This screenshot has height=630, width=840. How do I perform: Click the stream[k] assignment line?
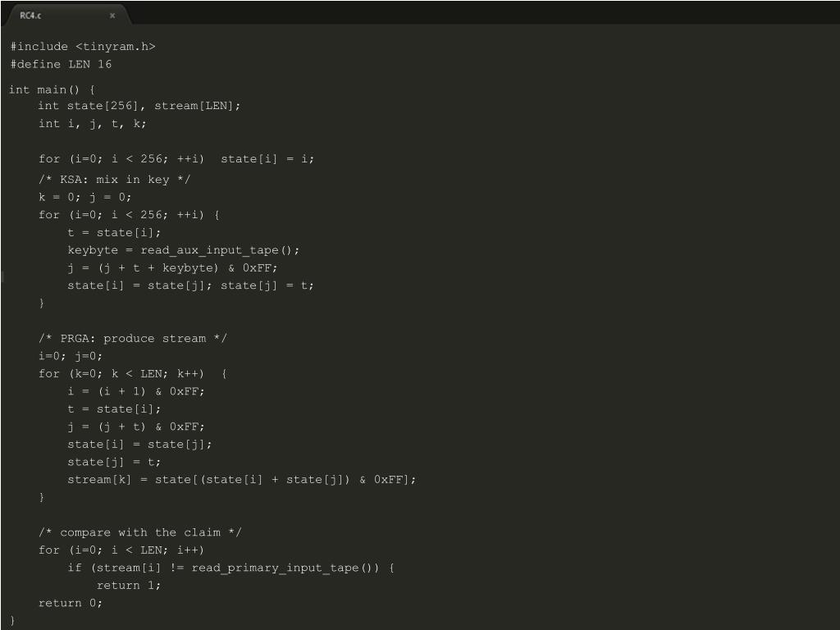(x=242, y=479)
